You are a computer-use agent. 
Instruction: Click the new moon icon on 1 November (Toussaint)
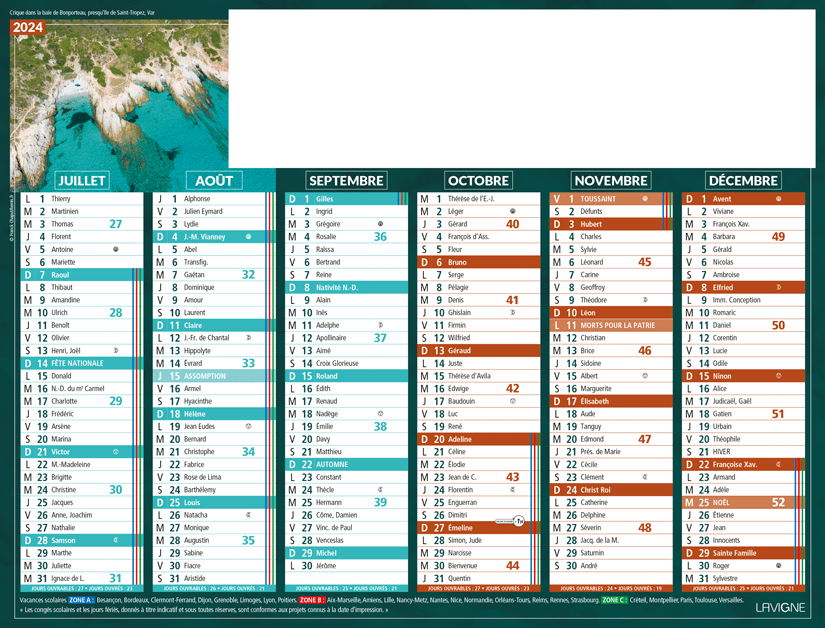click(645, 199)
